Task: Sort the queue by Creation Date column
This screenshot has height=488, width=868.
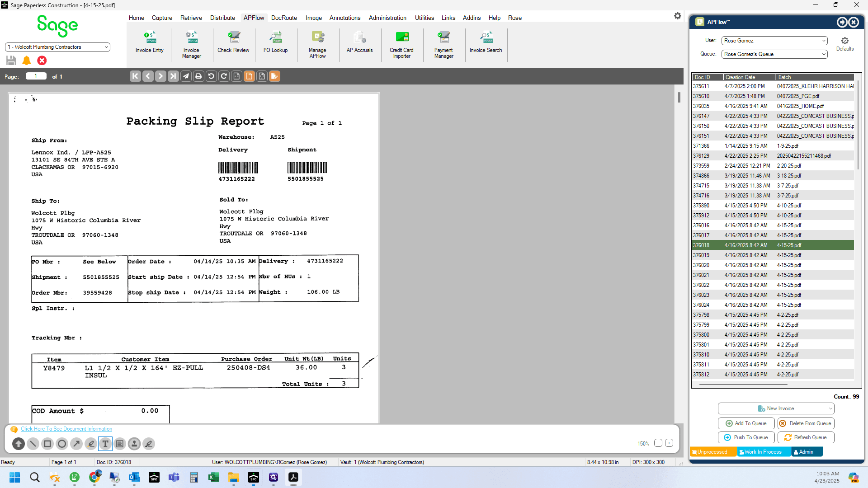Action: tap(750, 77)
